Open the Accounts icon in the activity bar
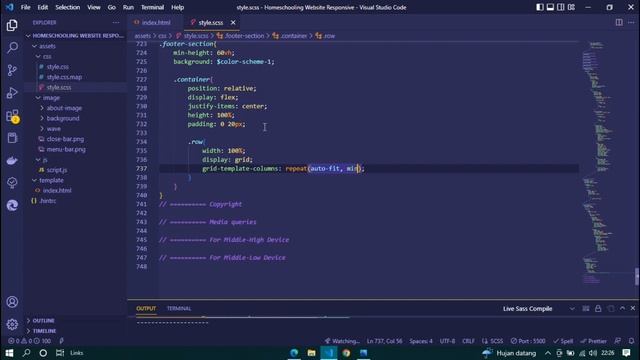Screen dimensions: 640x360 tap(12, 302)
